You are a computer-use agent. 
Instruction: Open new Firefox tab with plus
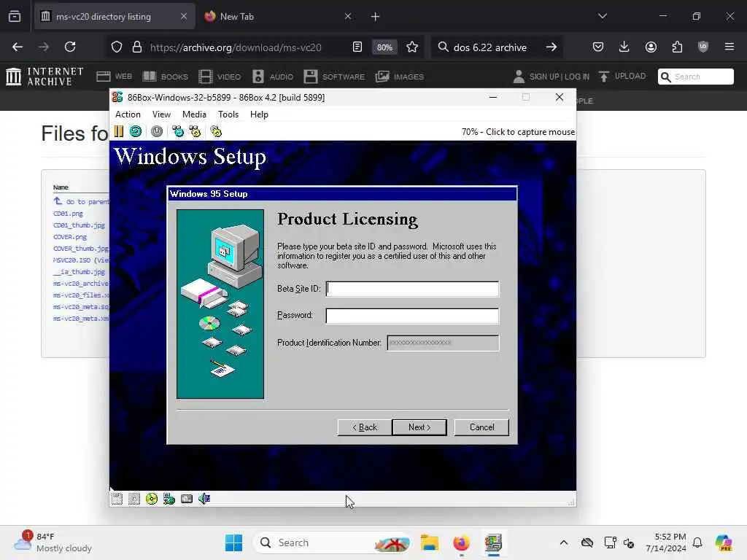(376, 17)
